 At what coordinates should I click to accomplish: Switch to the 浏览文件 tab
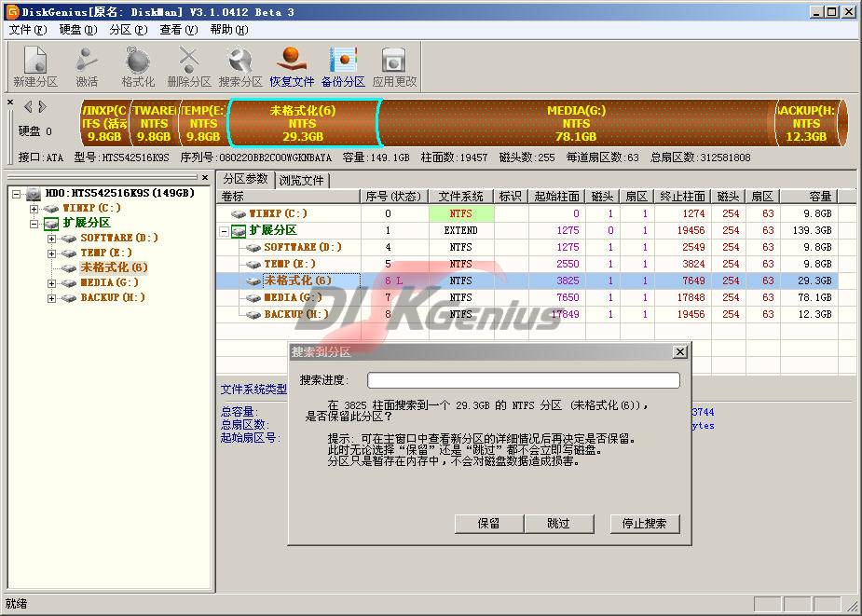(x=301, y=180)
